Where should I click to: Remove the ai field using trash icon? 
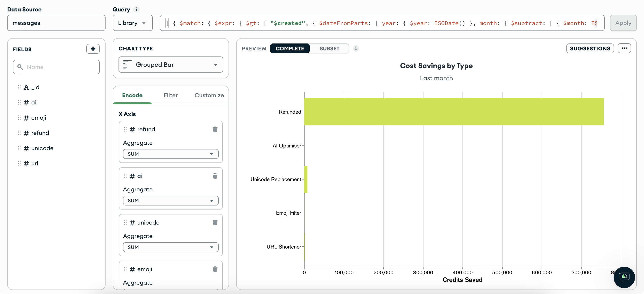215,176
